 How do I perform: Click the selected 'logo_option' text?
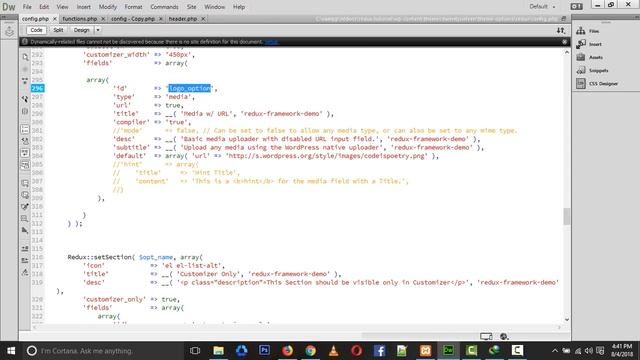(190, 88)
